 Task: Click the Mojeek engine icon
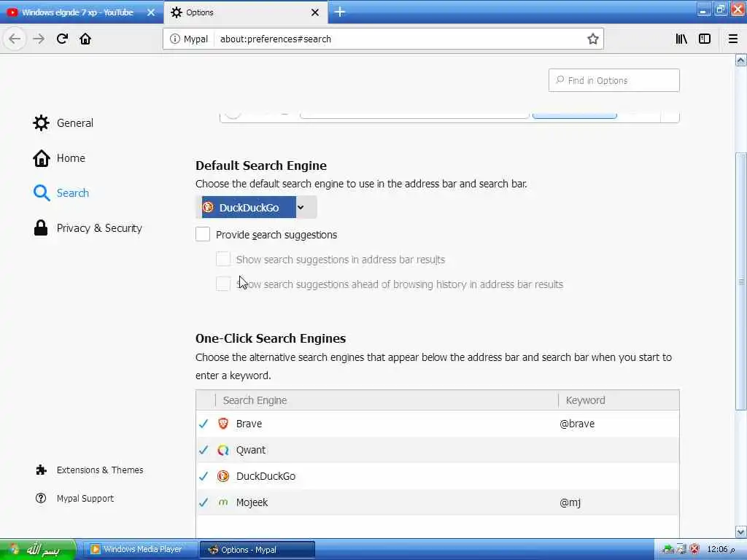tap(223, 502)
